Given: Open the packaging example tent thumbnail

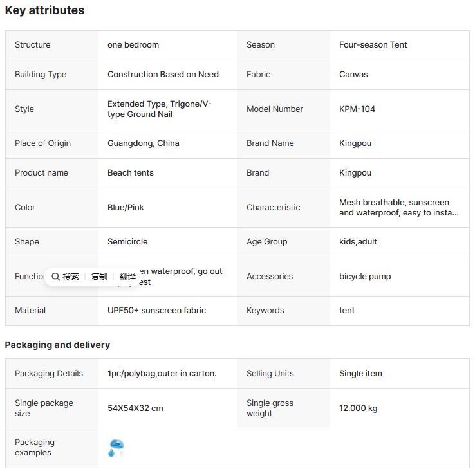Looking at the screenshot, I should point(116,448).
